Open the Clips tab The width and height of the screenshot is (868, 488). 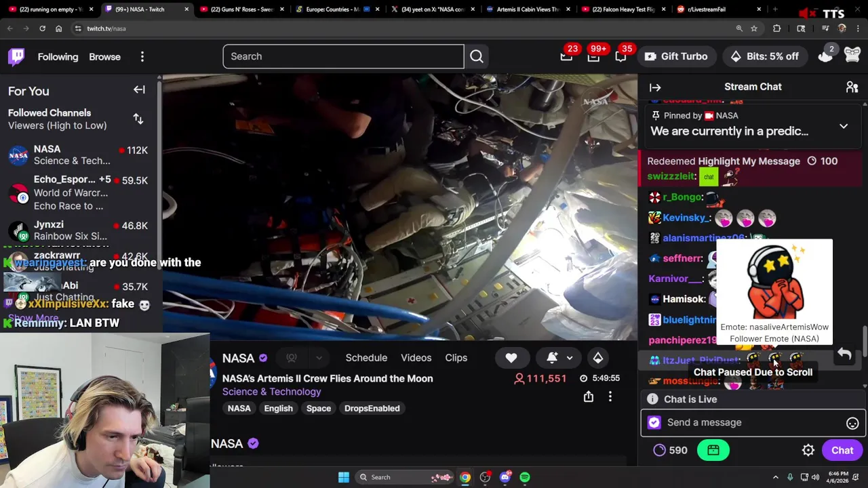[x=456, y=358]
